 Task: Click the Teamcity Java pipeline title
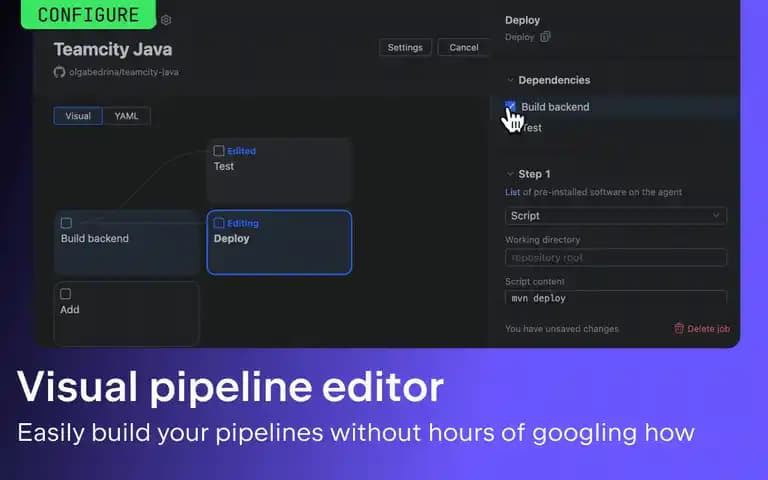[x=113, y=49]
